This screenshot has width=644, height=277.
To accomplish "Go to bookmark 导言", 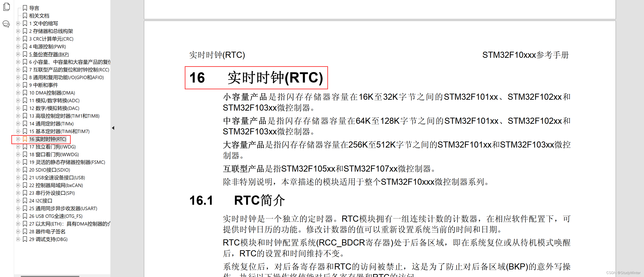I will point(34,8).
